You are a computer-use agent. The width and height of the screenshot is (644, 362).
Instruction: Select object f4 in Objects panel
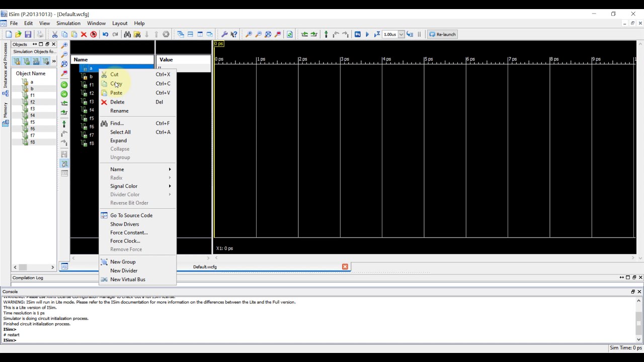click(33, 115)
